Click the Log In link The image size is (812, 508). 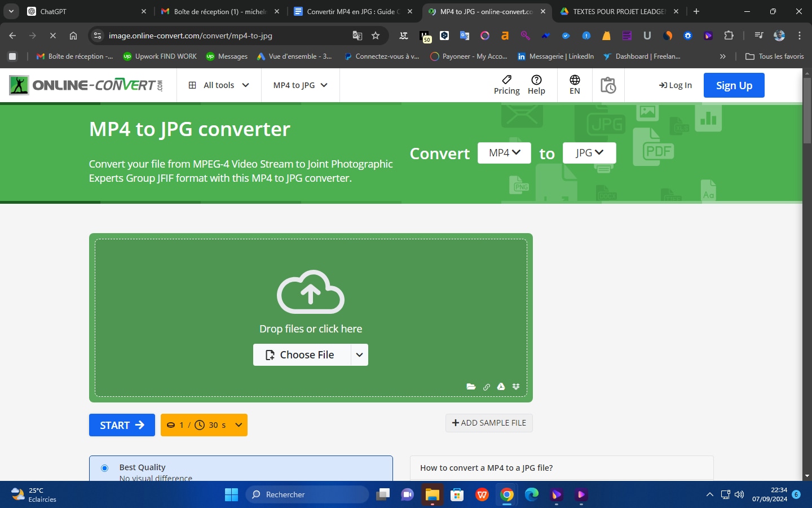676,85
